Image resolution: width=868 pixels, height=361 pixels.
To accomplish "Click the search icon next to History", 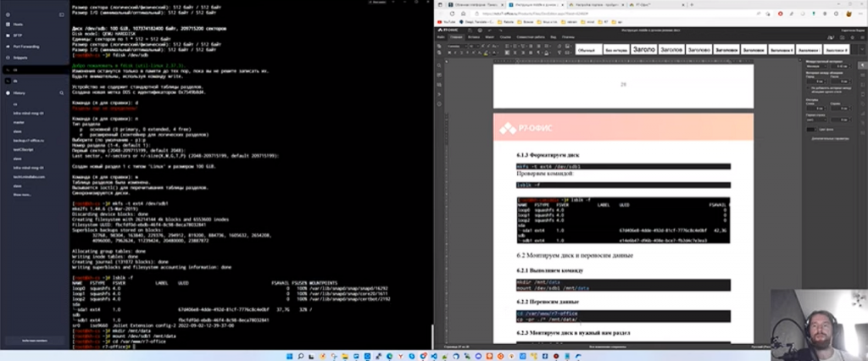I will click(x=61, y=93).
